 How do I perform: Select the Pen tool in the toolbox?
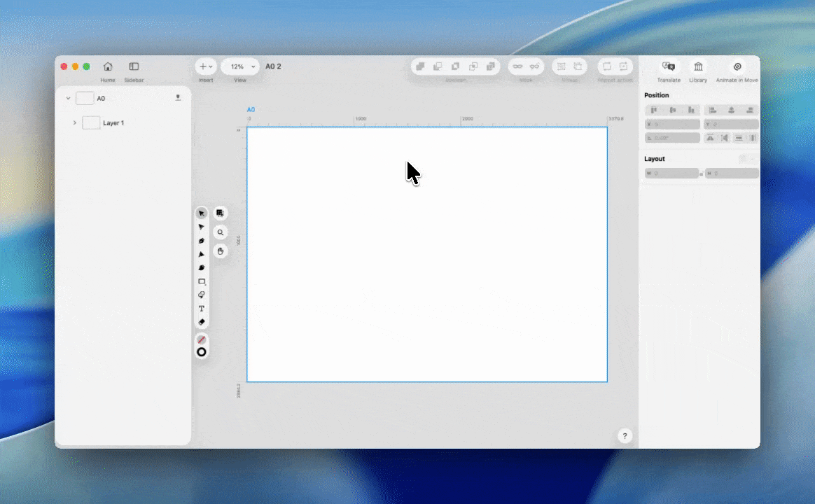pos(202,241)
